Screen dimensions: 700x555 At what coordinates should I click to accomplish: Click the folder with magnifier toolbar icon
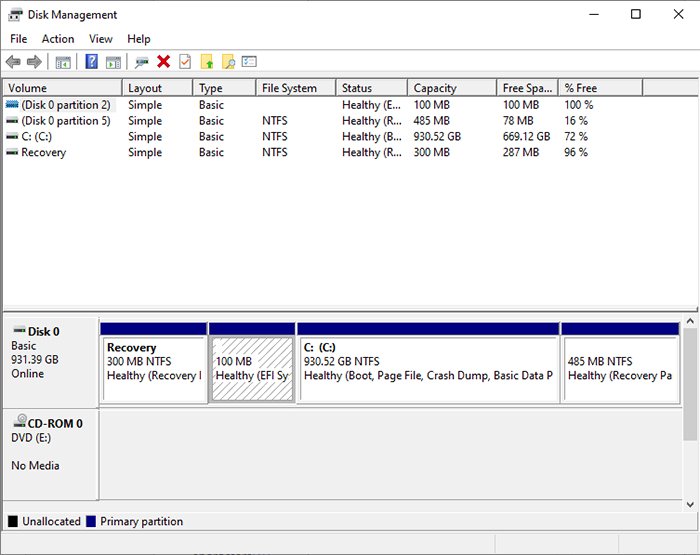coord(228,62)
